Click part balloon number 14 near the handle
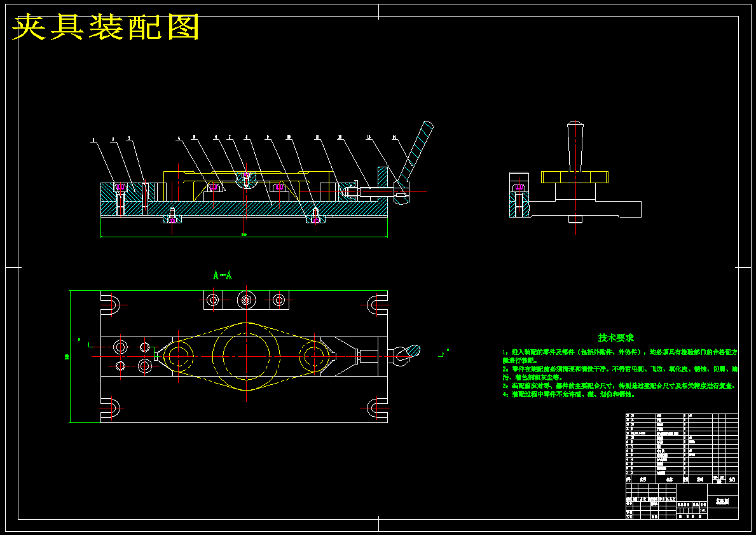 394,137
